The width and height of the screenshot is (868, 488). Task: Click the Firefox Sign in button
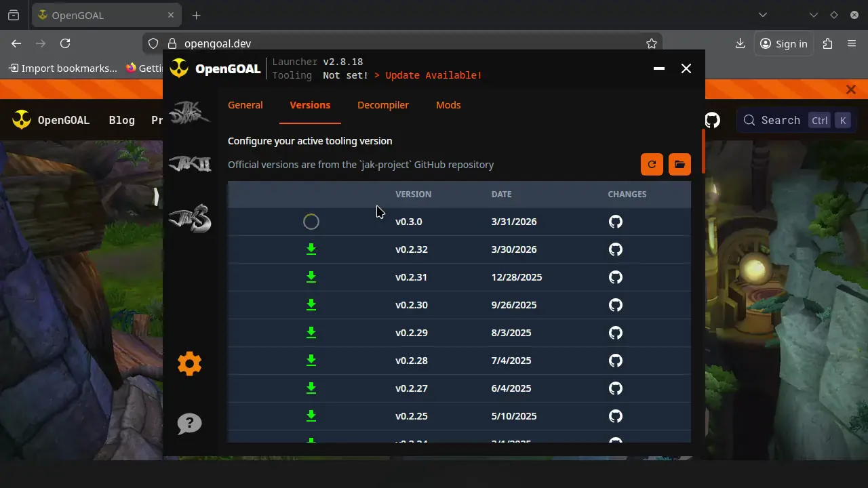point(784,43)
